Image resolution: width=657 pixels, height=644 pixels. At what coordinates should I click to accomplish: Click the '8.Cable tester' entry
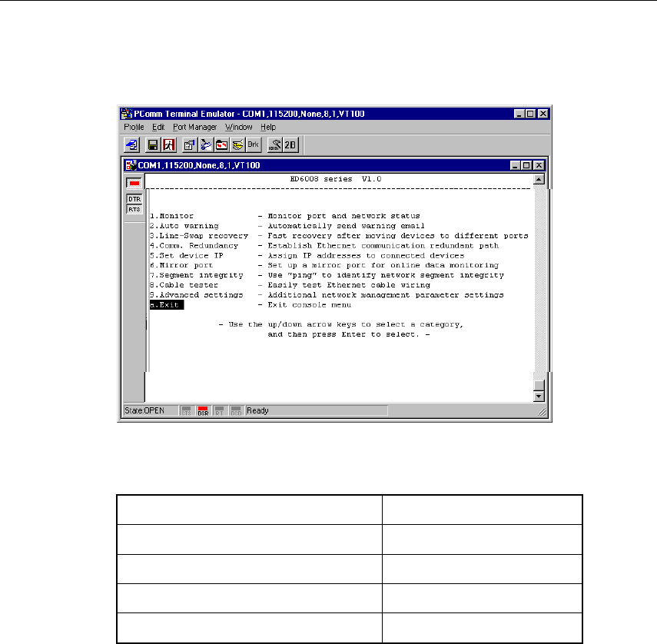(x=184, y=285)
